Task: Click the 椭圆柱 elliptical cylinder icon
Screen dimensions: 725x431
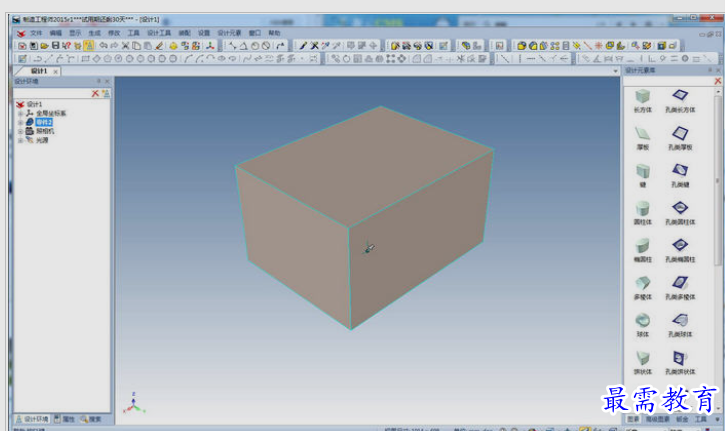Action: (643, 245)
